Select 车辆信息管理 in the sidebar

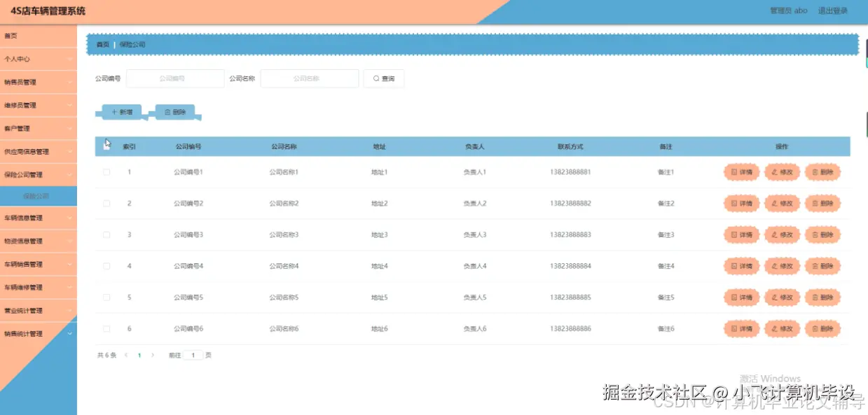point(39,218)
